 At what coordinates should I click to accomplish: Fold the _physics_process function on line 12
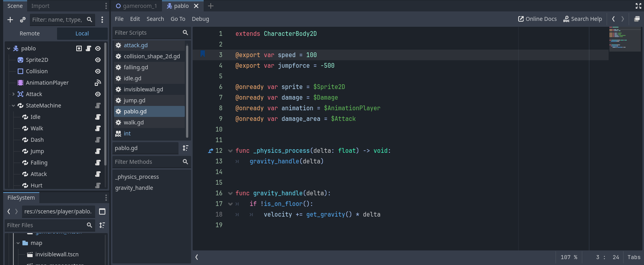tap(230, 151)
